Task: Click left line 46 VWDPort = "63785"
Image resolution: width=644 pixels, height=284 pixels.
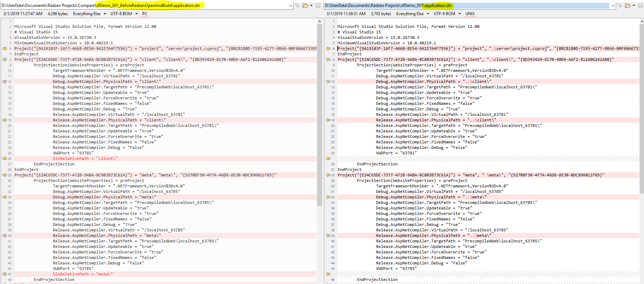Action: click(73, 269)
